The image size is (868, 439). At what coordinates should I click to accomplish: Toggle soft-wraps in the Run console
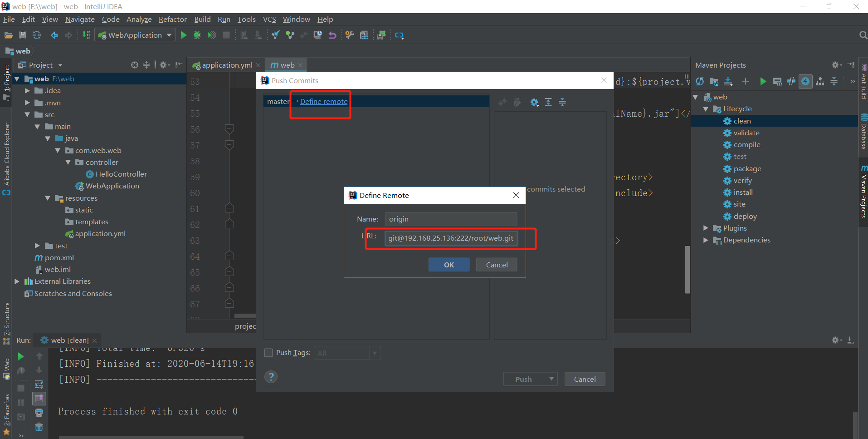[x=39, y=385]
